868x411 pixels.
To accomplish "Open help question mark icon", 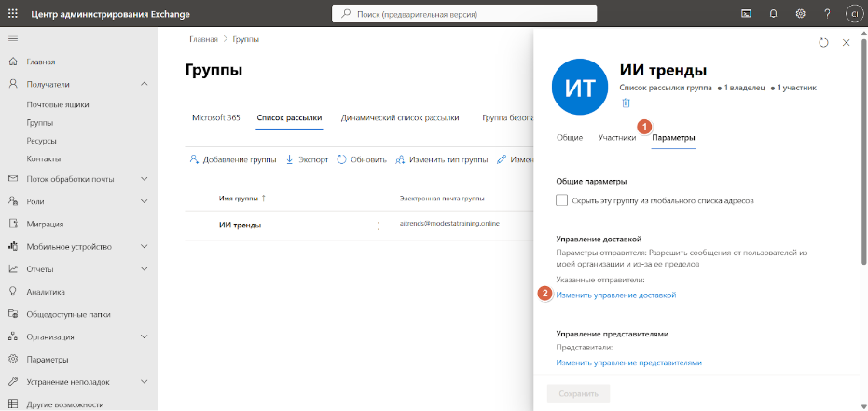I will [827, 14].
